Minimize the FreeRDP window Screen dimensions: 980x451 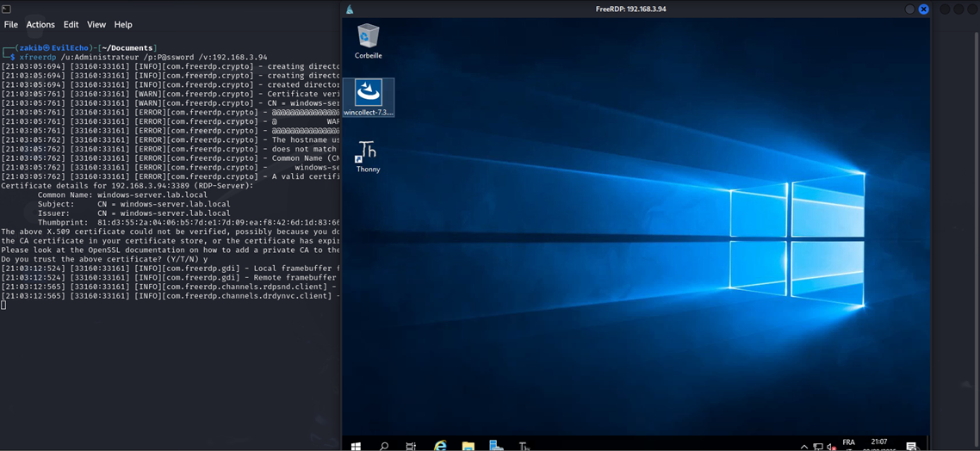(x=910, y=9)
